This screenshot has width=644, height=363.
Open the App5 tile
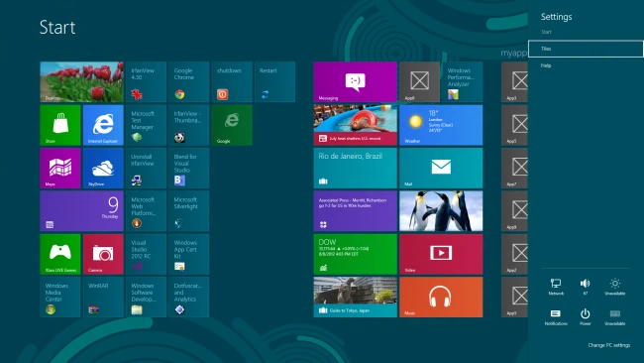(x=514, y=125)
